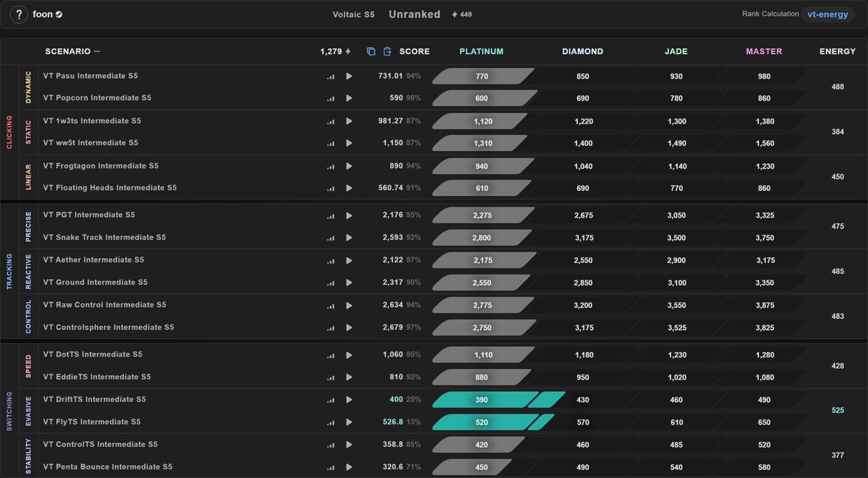
Task: Open leaderboard icon for VT Floating Heads
Action: click(x=331, y=188)
